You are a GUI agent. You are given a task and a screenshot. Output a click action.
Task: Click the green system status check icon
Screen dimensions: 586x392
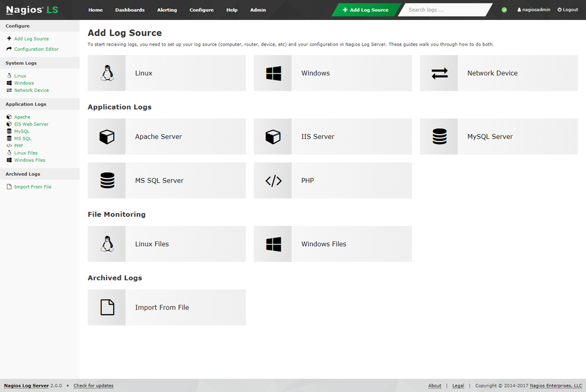(x=505, y=10)
